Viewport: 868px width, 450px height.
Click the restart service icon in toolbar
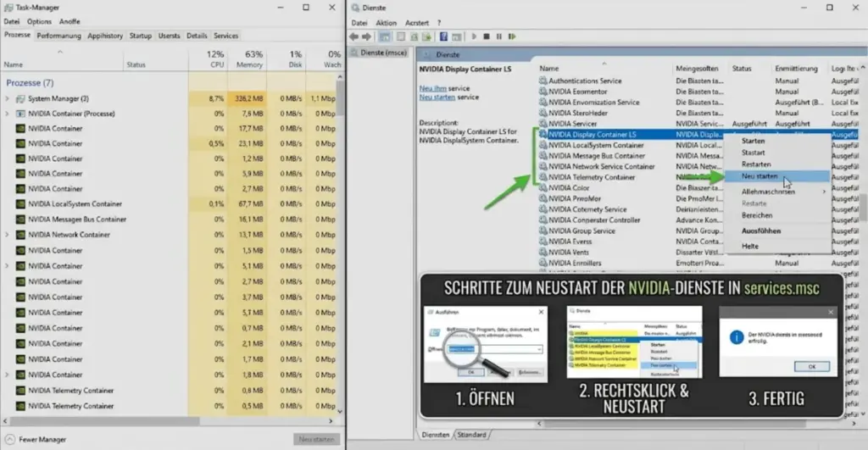pos(512,36)
